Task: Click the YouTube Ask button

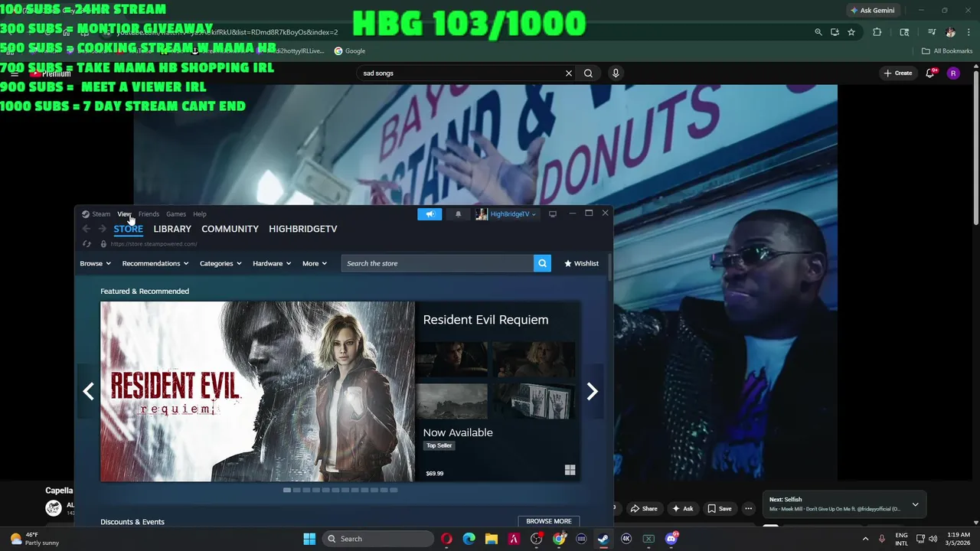Action: pyautogui.click(x=682, y=508)
